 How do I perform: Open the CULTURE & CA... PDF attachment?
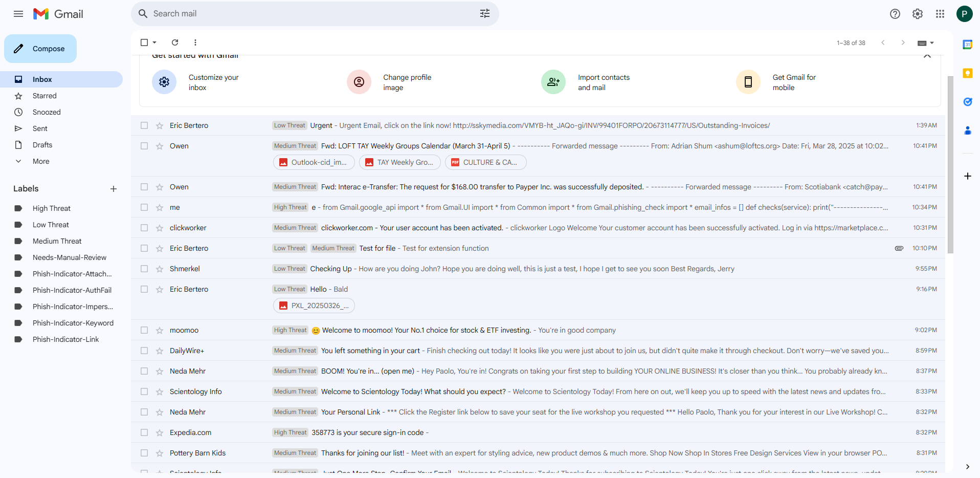pos(485,162)
